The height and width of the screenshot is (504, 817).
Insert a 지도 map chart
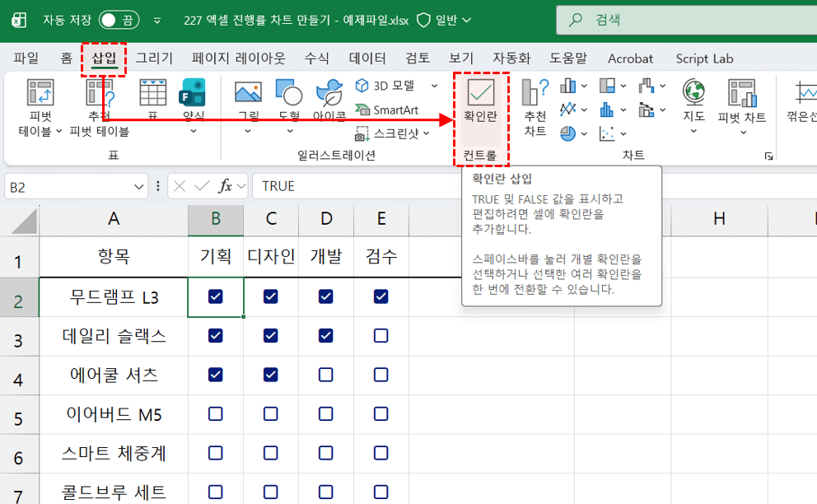point(693,93)
